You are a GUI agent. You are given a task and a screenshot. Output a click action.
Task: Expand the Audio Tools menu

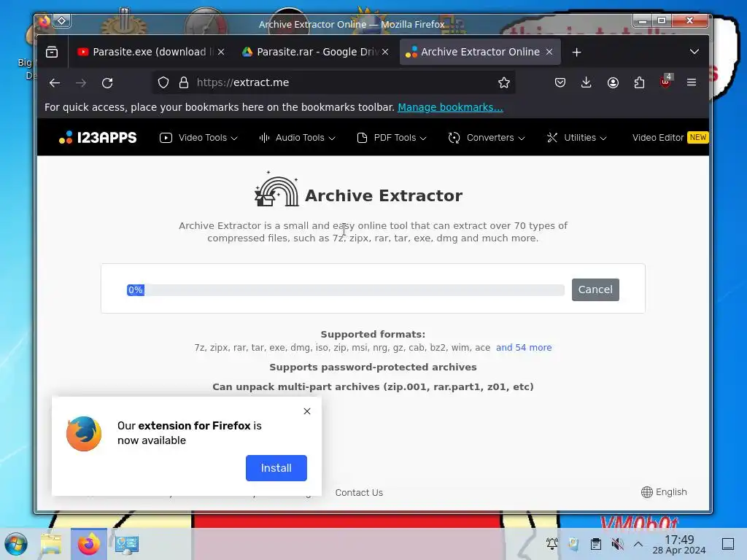point(297,138)
